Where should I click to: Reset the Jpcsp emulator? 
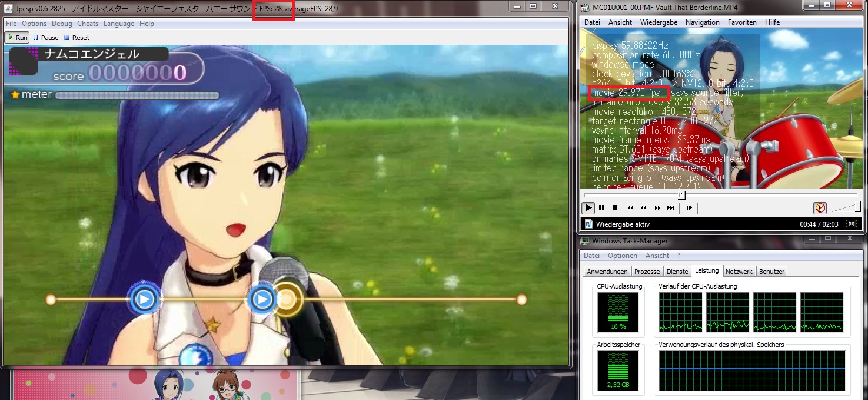pos(77,38)
